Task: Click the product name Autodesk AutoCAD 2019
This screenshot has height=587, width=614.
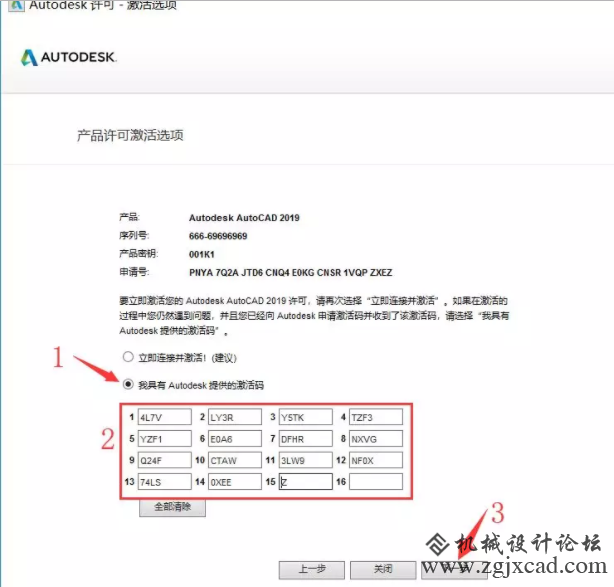Action: (x=244, y=218)
